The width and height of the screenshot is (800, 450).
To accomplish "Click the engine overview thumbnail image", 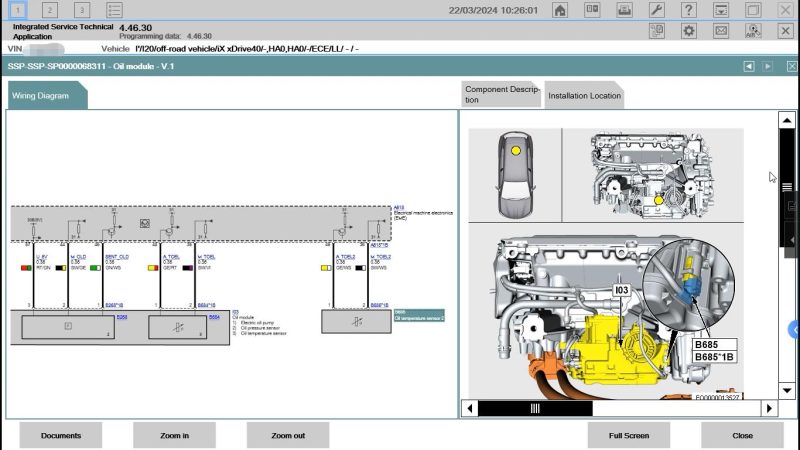I will [x=653, y=175].
